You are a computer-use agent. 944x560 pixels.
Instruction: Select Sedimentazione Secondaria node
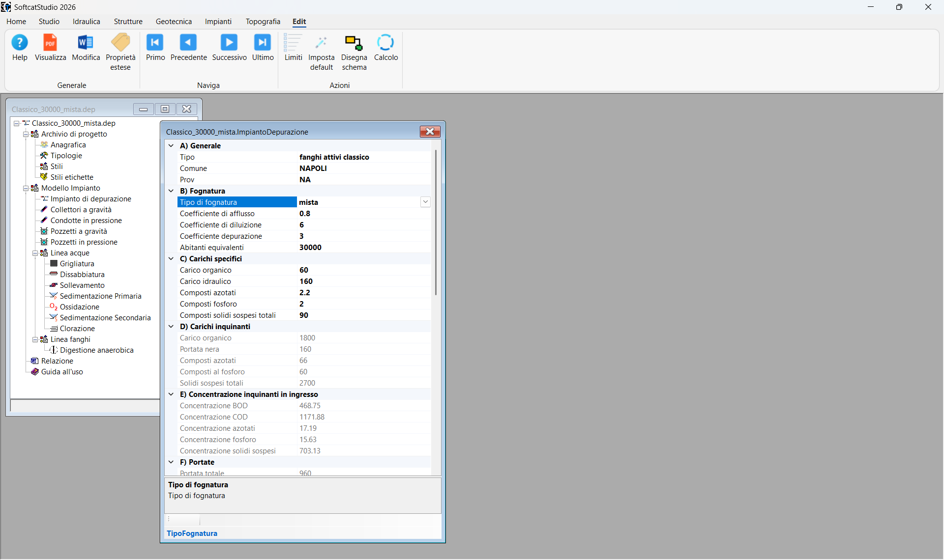point(105,318)
